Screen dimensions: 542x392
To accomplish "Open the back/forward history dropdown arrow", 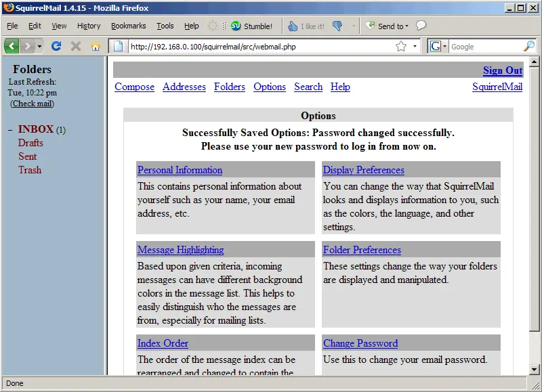I will tap(39, 46).
